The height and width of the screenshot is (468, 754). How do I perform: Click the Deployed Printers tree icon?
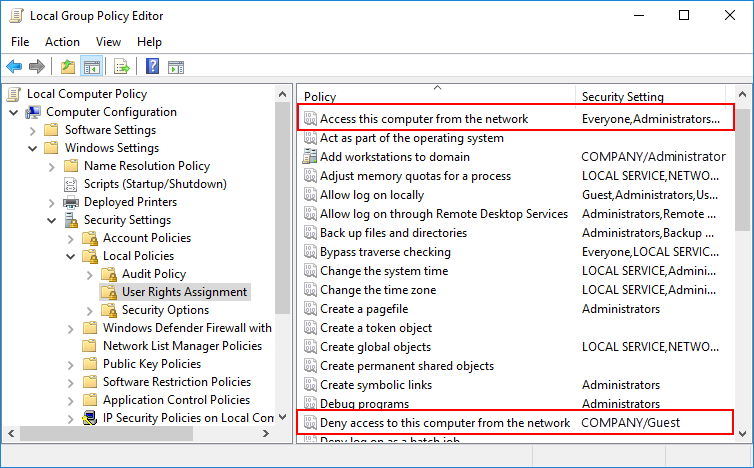[x=71, y=202]
